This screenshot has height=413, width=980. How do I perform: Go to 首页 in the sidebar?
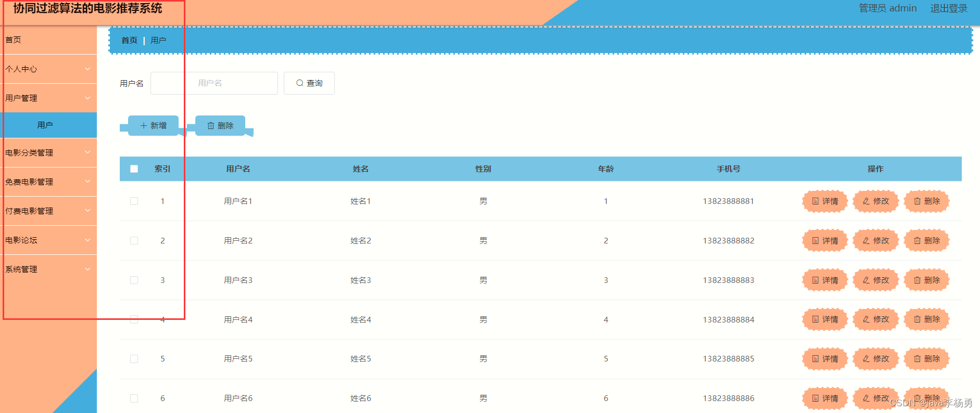click(48, 40)
